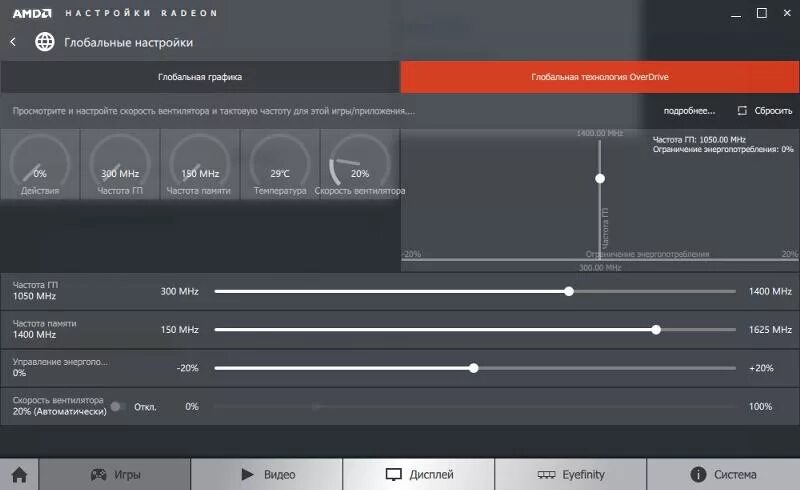800x490 pixels.
Task: Click the 20% (Автоматически) fan label
Action: (60, 411)
